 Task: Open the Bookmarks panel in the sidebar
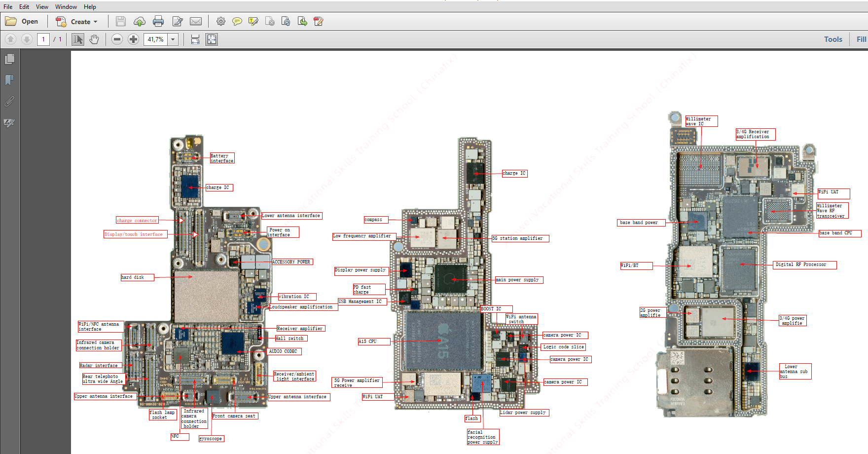(x=9, y=80)
